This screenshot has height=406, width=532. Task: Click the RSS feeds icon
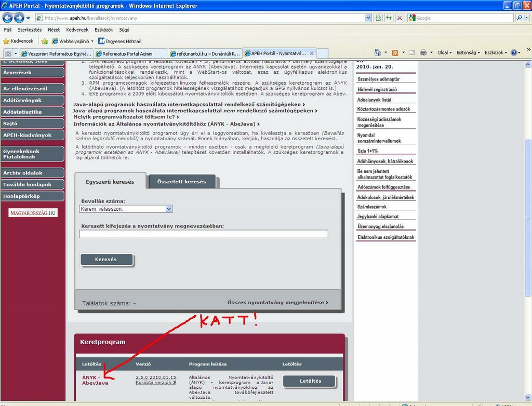[x=395, y=52]
